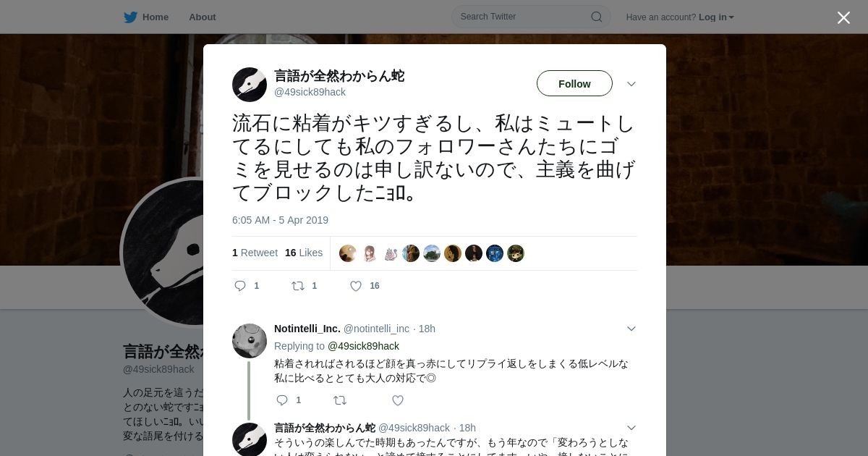Screen dimensions: 868x456
Task: Open the tweet author's snake avatar
Action: [250, 85]
